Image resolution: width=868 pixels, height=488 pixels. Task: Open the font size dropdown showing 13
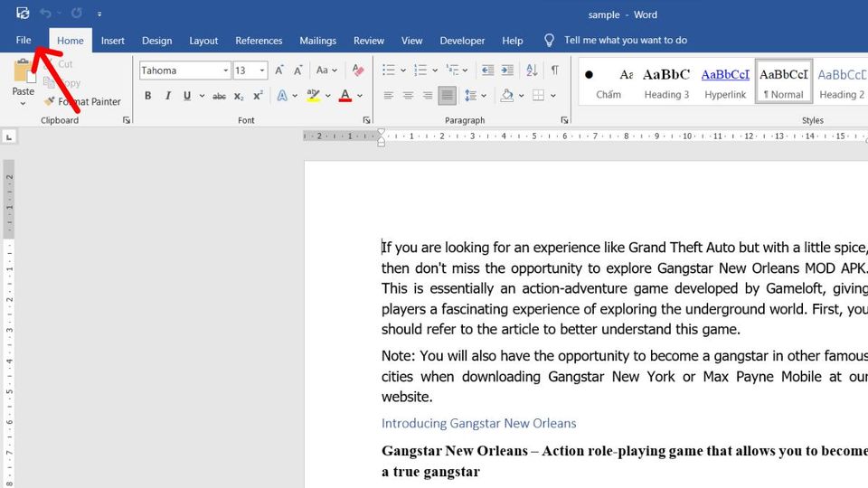pos(262,70)
